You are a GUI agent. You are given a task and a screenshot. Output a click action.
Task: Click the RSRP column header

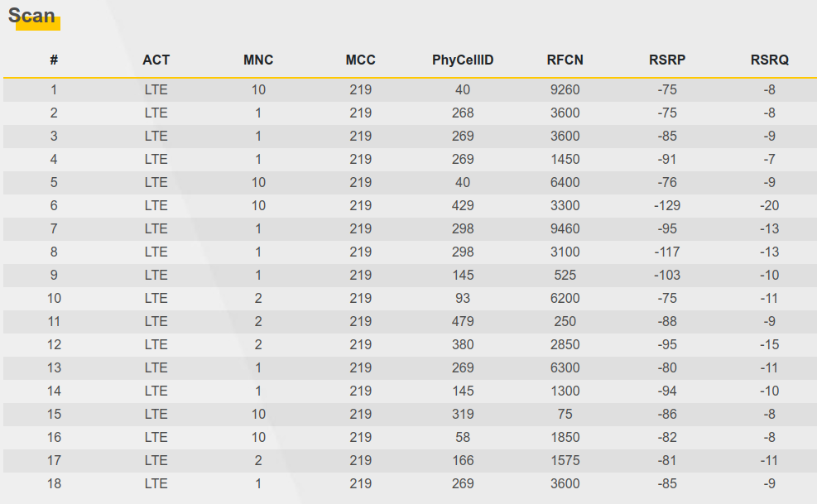pyautogui.click(x=667, y=60)
